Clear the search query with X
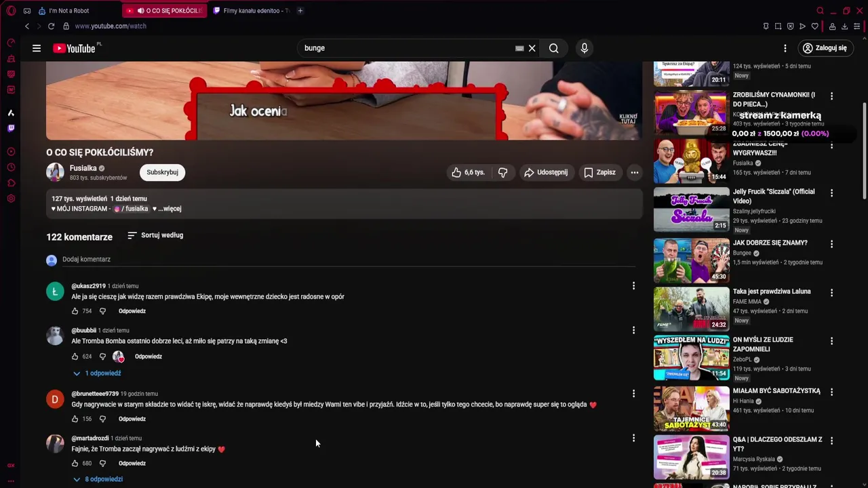868x488 pixels. [x=532, y=48]
